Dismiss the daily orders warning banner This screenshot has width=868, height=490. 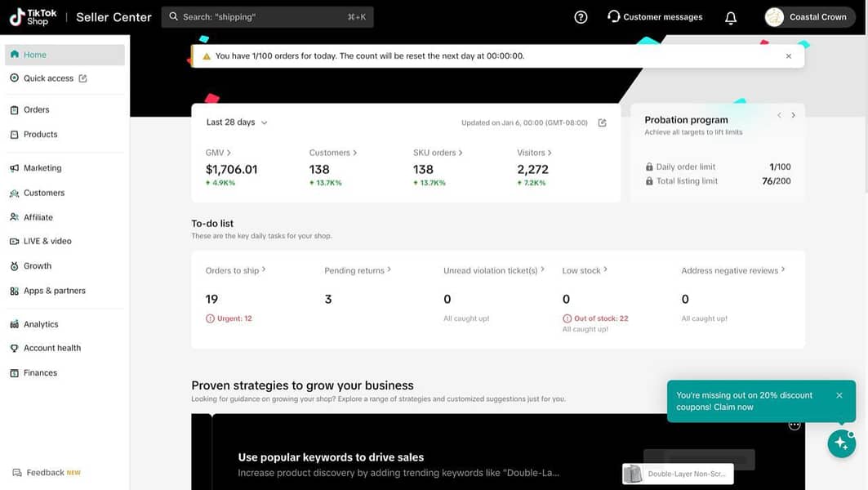click(x=788, y=56)
